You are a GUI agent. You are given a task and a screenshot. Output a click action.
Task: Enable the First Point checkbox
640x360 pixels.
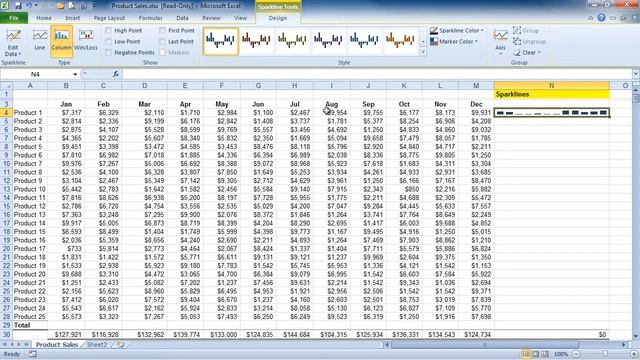pyautogui.click(x=162, y=31)
